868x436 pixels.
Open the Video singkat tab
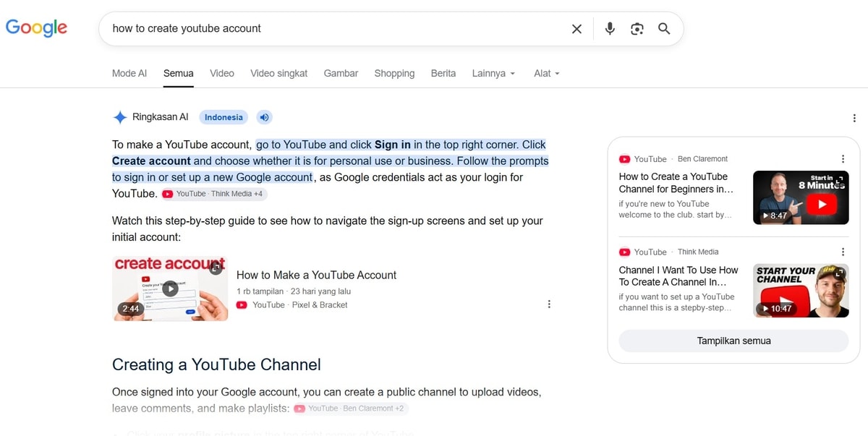point(278,73)
